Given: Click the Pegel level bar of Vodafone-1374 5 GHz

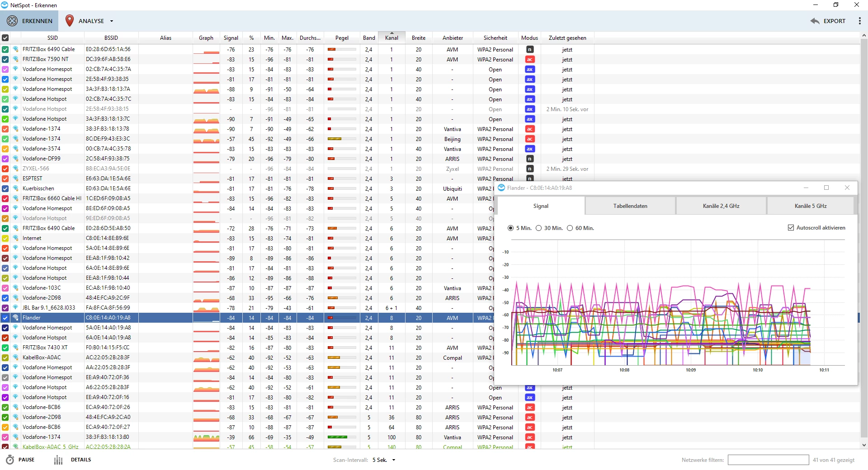Looking at the screenshot, I should [x=341, y=437].
